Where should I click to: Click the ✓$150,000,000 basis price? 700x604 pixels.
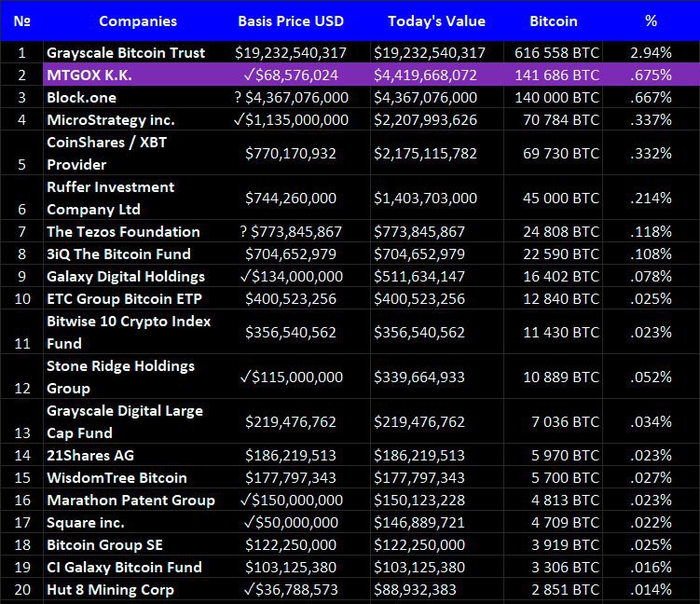291,500
